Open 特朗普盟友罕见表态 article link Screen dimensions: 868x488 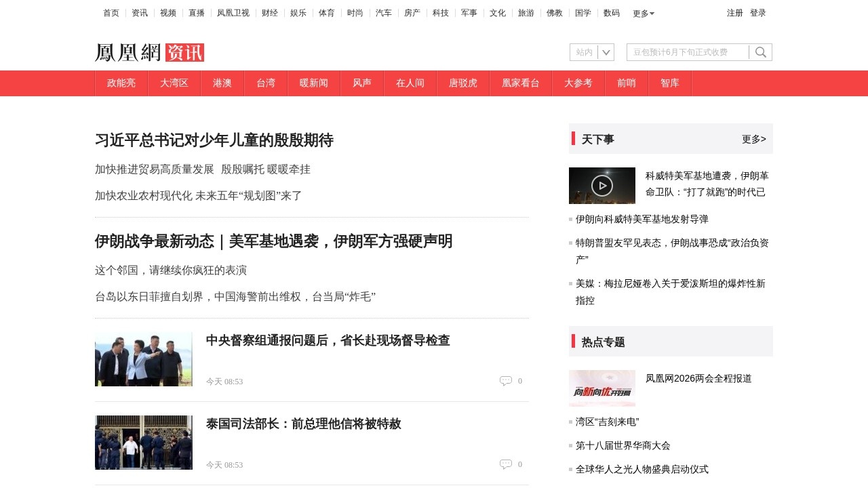(x=672, y=251)
